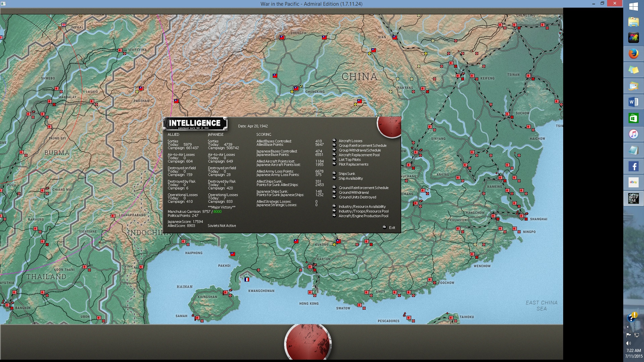
Task: Select the Chengtu base flag icon
Action: (x=282, y=37)
